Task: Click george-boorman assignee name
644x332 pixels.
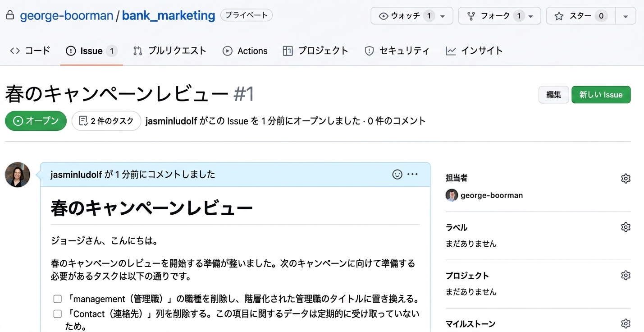Action: pos(492,195)
